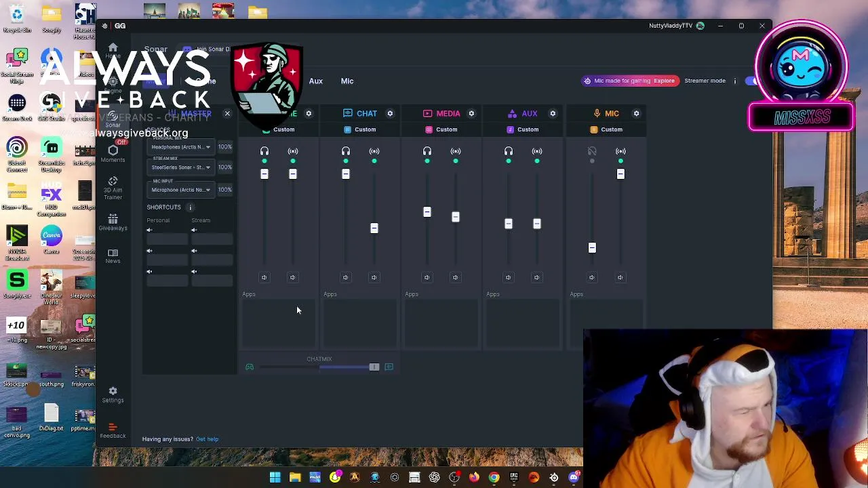Viewport: 868px width, 488px height.
Task: Toggle Game headphones personal monitoring
Action: click(264, 151)
